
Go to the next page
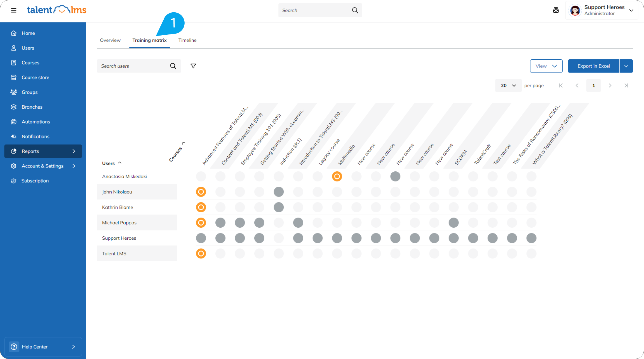610,85
